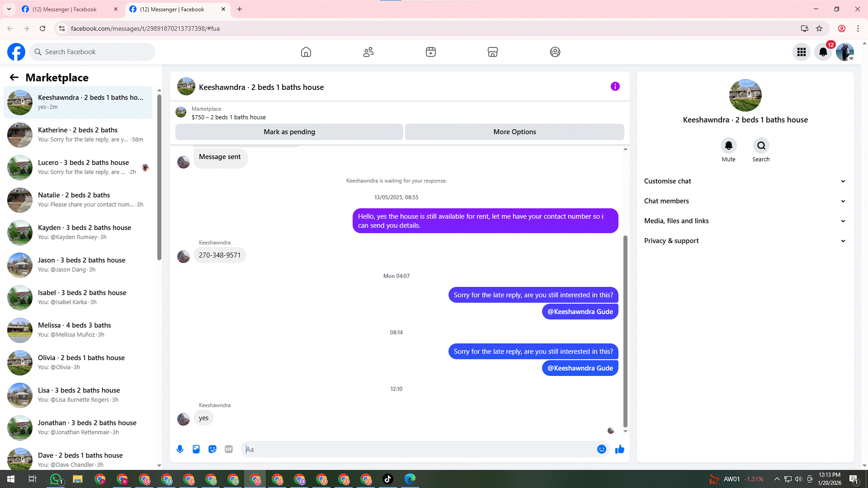Image resolution: width=868 pixels, height=488 pixels.
Task: Open File Explorer in the taskbar
Action: pyautogui.click(x=78, y=479)
